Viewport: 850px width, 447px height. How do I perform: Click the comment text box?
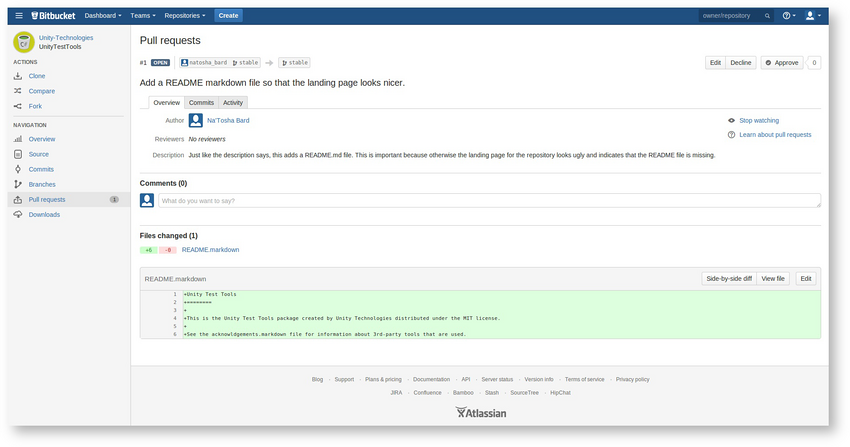489,200
